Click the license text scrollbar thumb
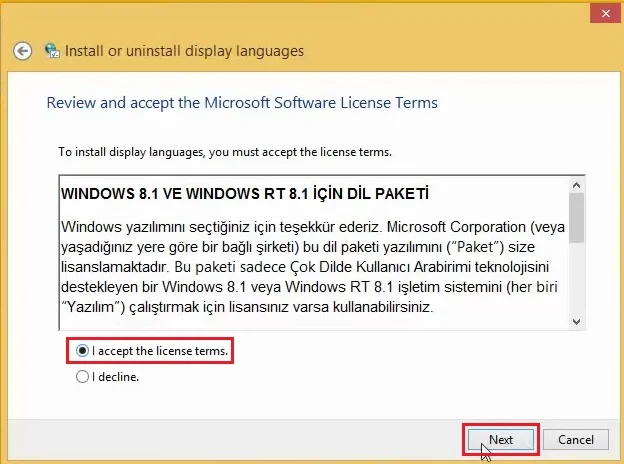 [576, 218]
